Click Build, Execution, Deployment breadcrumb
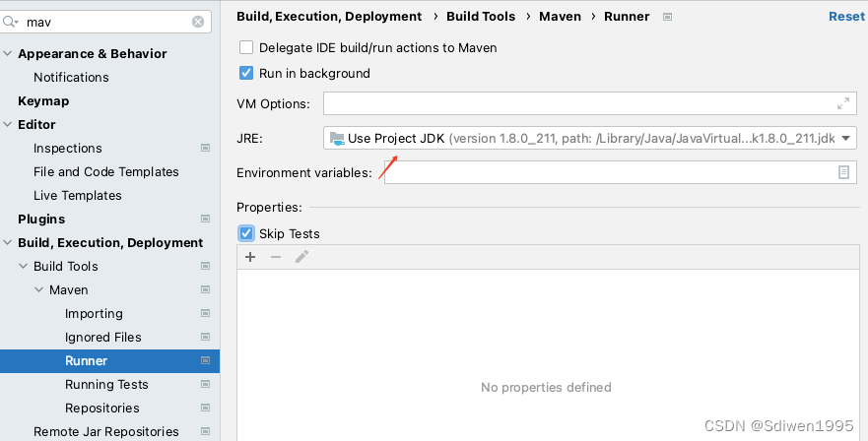Image resolution: width=868 pixels, height=441 pixels. [329, 17]
